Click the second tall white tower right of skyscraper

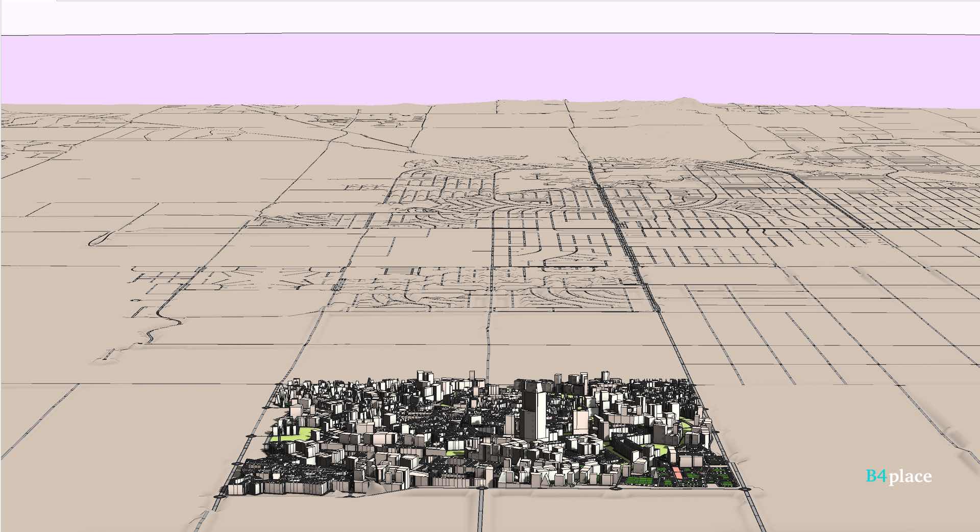580,422
